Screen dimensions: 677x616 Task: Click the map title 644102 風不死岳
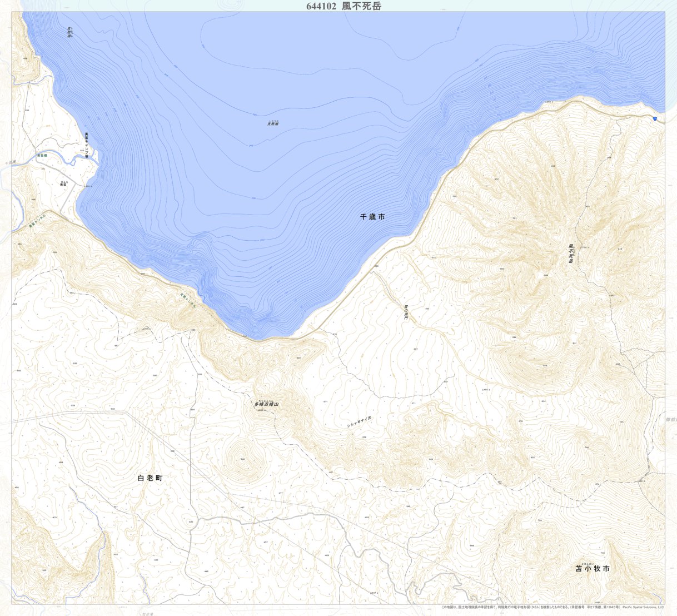coord(343,6)
